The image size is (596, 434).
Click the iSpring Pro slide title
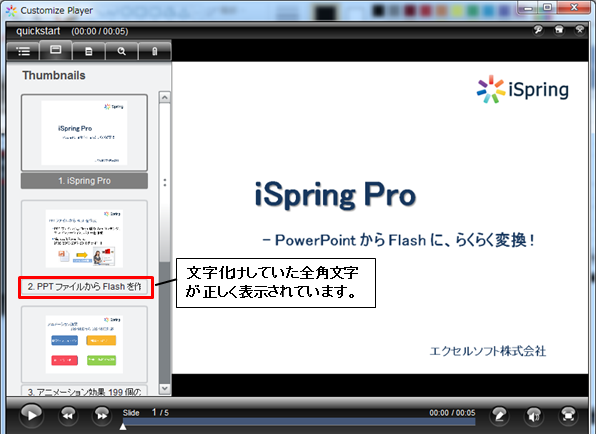[x=335, y=195]
